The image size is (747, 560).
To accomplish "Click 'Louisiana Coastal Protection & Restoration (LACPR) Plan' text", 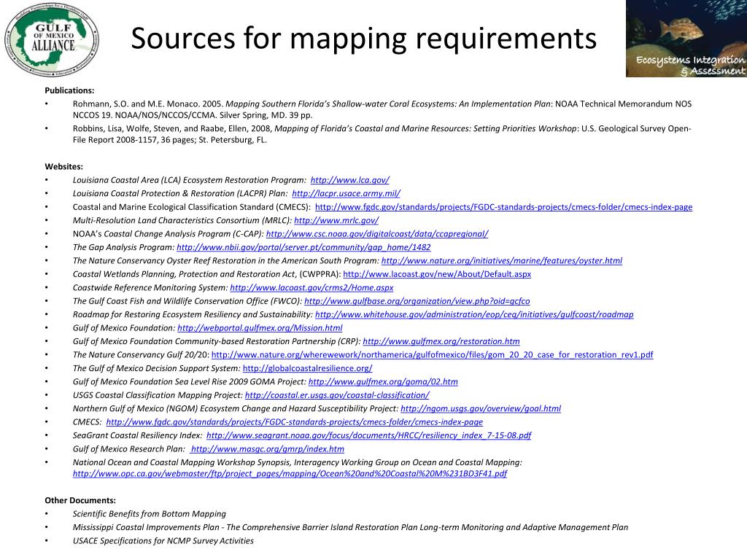I will 179,193.
